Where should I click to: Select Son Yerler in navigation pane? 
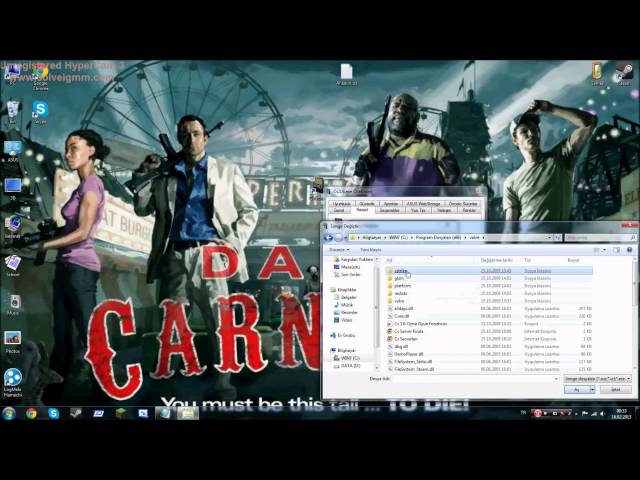[347, 275]
